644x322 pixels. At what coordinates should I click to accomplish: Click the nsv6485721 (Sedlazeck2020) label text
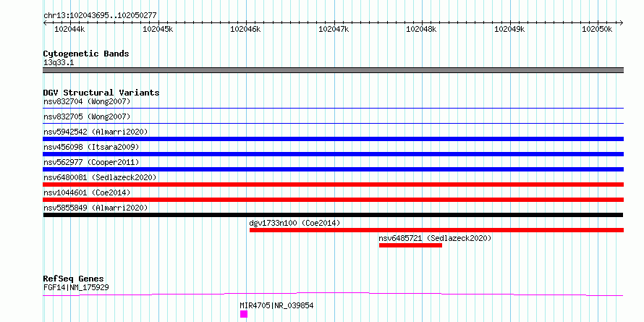click(x=435, y=238)
